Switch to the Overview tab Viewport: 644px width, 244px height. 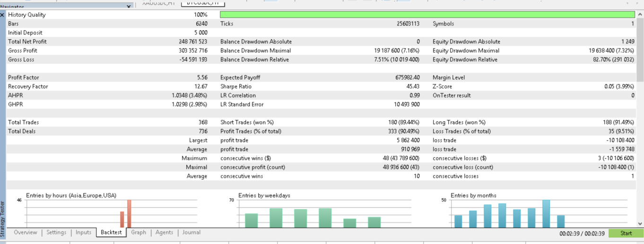pyautogui.click(x=25, y=233)
